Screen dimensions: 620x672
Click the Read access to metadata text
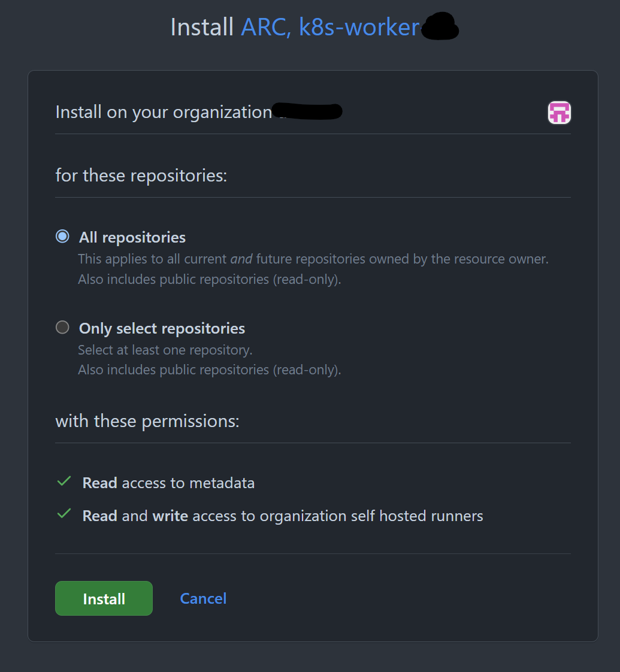(168, 483)
